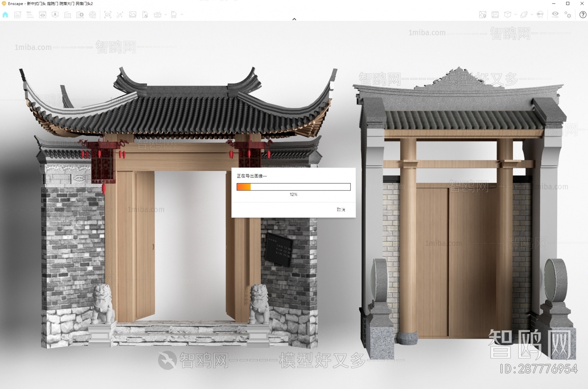The width and height of the screenshot is (588, 389).
Task: Open the Asset Library dropdown chevron
Action: (516, 15)
